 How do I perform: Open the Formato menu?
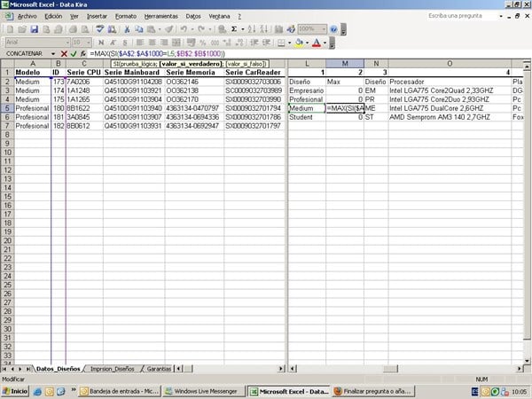127,16
